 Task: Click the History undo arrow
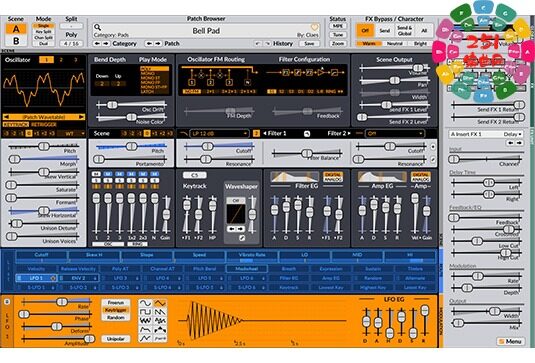[x=258, y=44]
